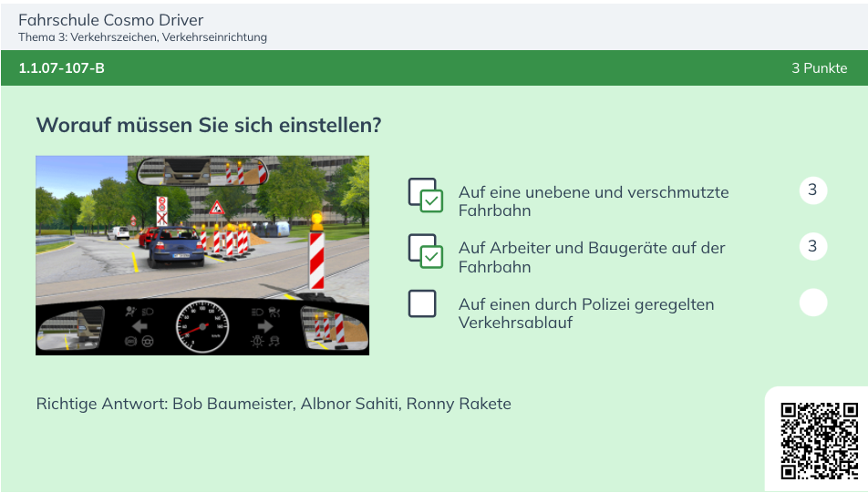Click the left turn arrow indicator on dashboard

(139, 326)
